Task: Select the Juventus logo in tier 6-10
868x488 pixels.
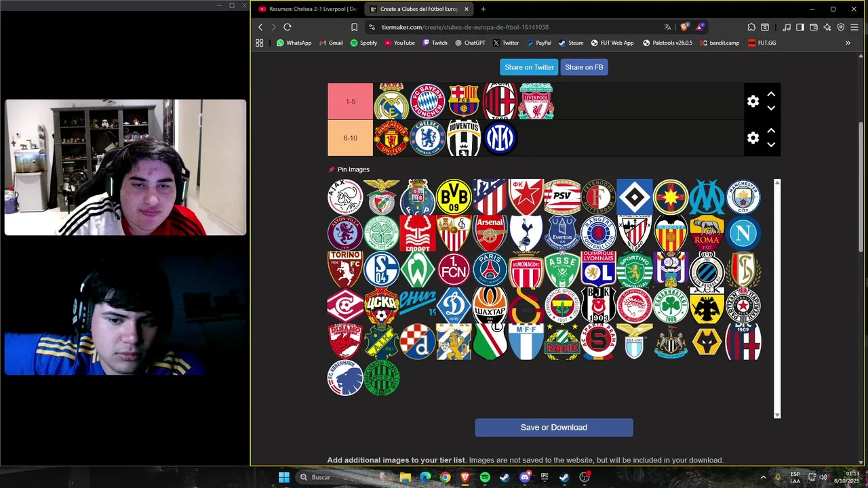Action: 464,138
